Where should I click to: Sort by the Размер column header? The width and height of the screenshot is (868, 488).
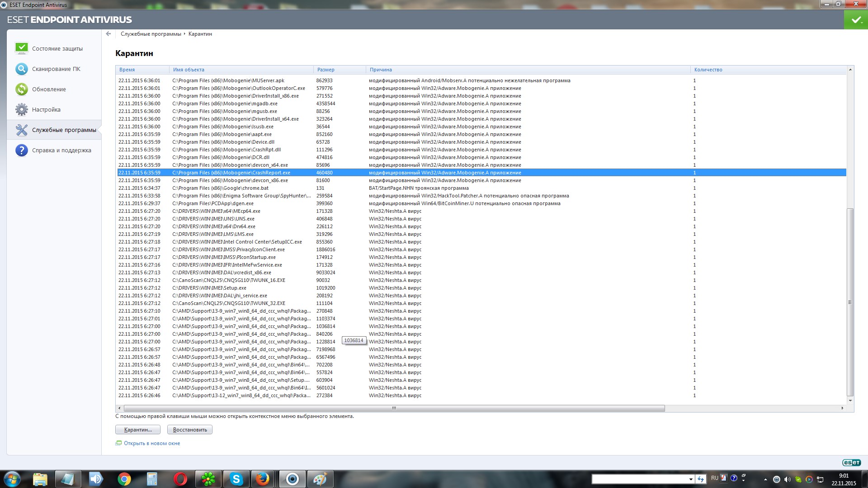(325, 70)
